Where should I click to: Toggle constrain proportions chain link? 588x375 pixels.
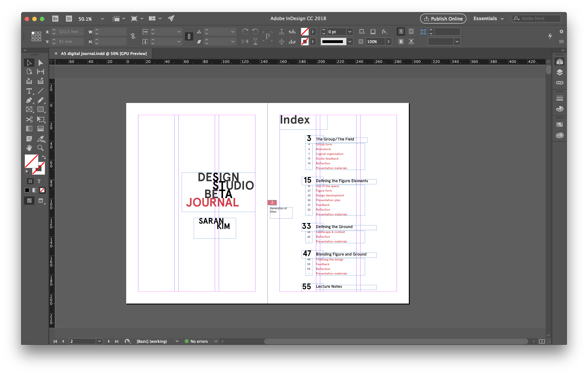(x=133, y=36)
